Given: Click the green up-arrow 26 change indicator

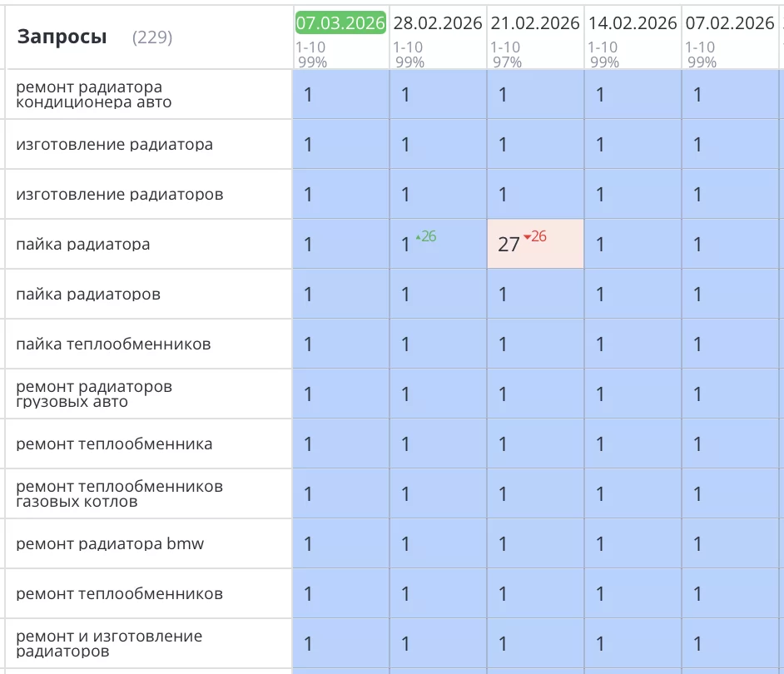Looking at the screenshot, I should pos(426,236).
